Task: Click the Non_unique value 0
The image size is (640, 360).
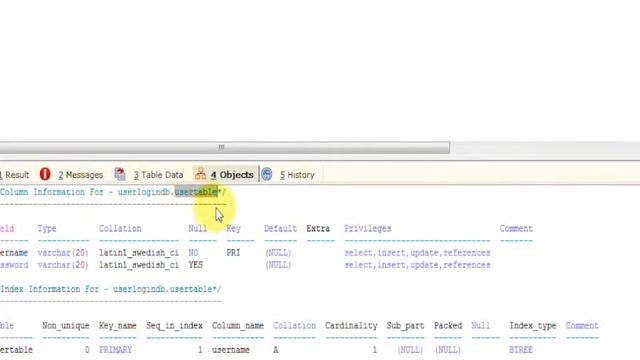Action: [87, 350]
